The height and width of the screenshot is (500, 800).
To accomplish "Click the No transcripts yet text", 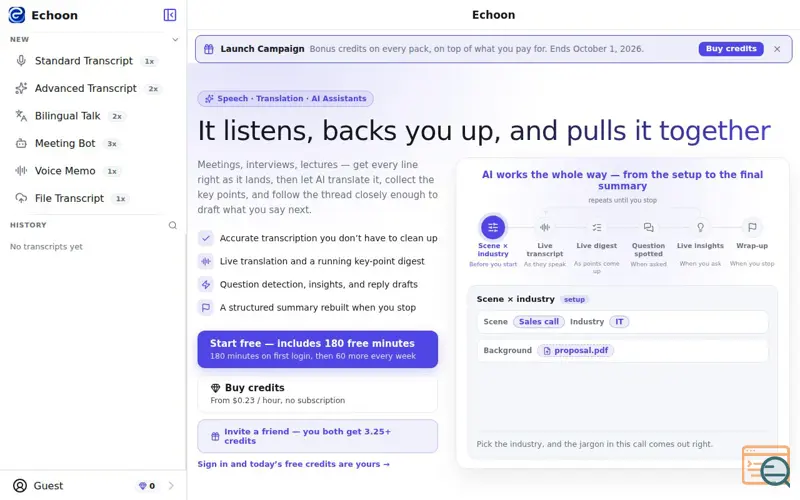I will (x=46, y=247).
